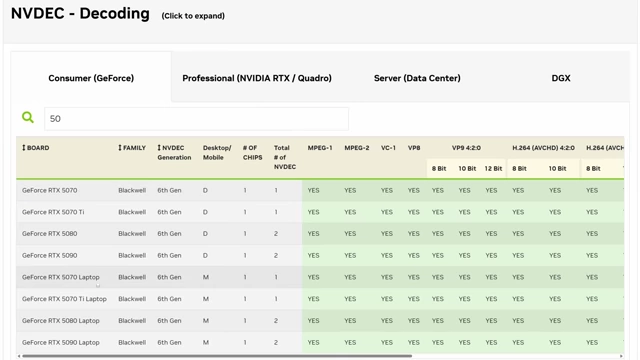Viewport: 640px width, 360px height.
Task: Click the MPEG-2 column header
Action: pyautogui.click(x=357, y=148)
